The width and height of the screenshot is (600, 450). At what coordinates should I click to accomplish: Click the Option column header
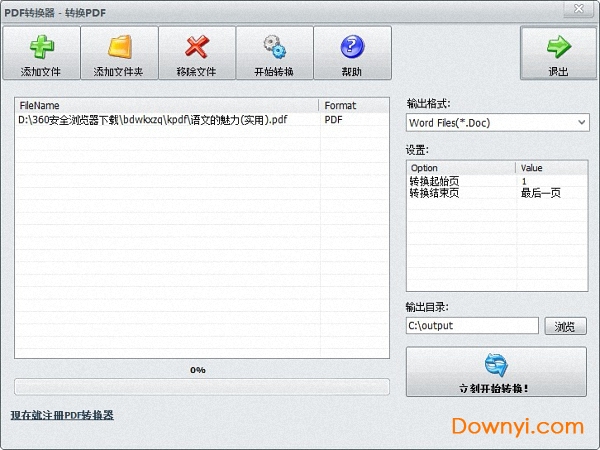coord(461,168)
